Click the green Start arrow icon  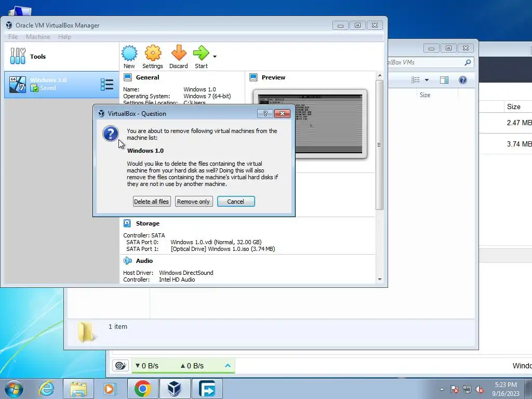(x=201, y=54)
